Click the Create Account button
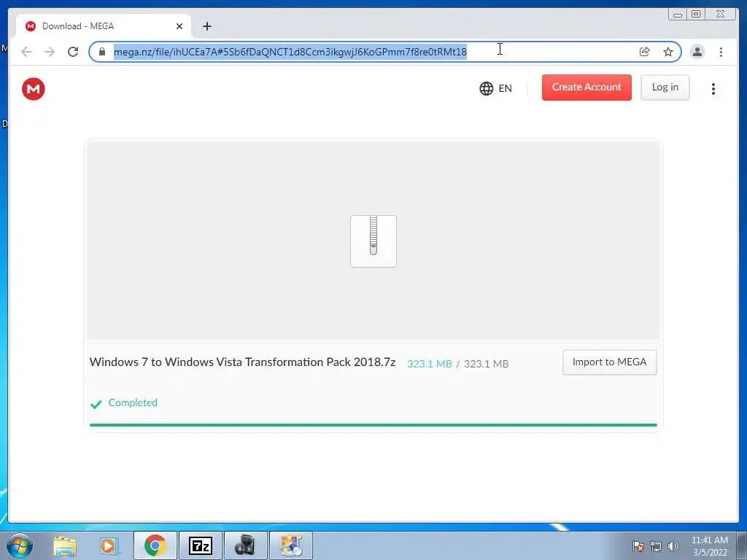 pyautogui.click(x=587, y=87)
